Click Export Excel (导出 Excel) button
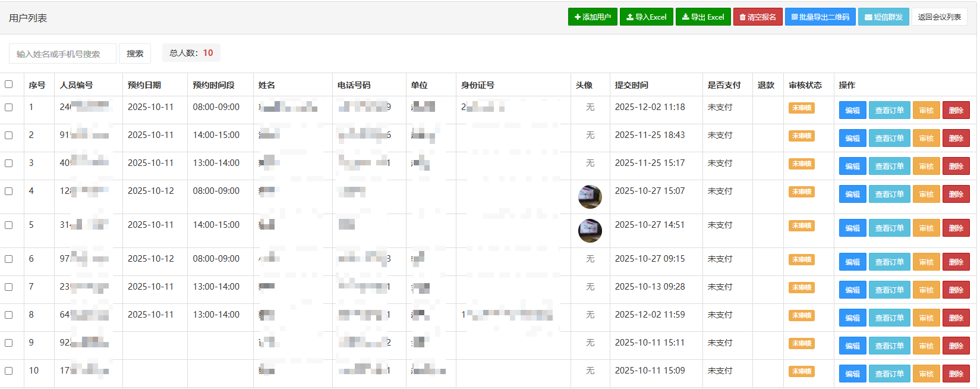 [702, 17]
